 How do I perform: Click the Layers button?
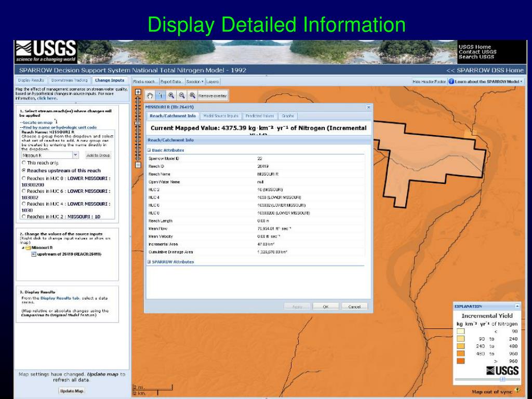(x=212, y=82)
